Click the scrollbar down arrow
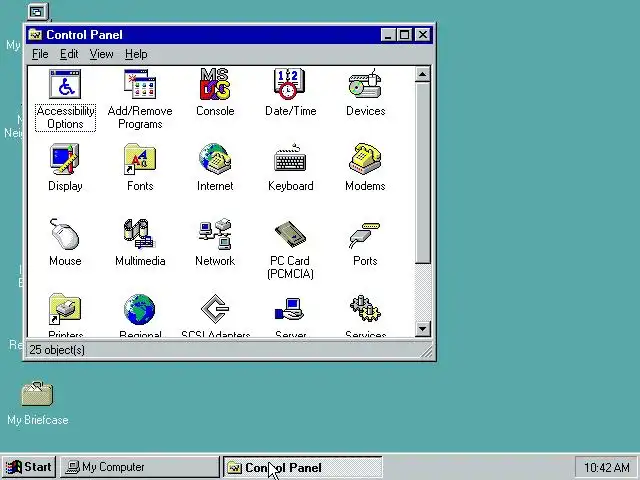The height and width of the screenshot is (480, 640). pos(422,329)
